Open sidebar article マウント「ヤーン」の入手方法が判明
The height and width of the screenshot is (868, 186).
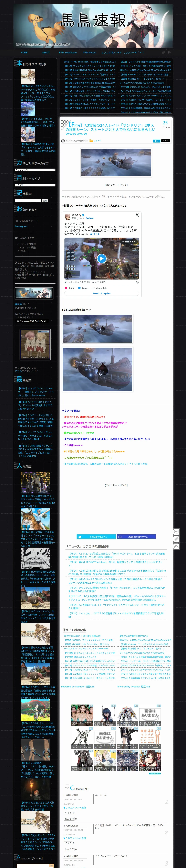[38, 617]
